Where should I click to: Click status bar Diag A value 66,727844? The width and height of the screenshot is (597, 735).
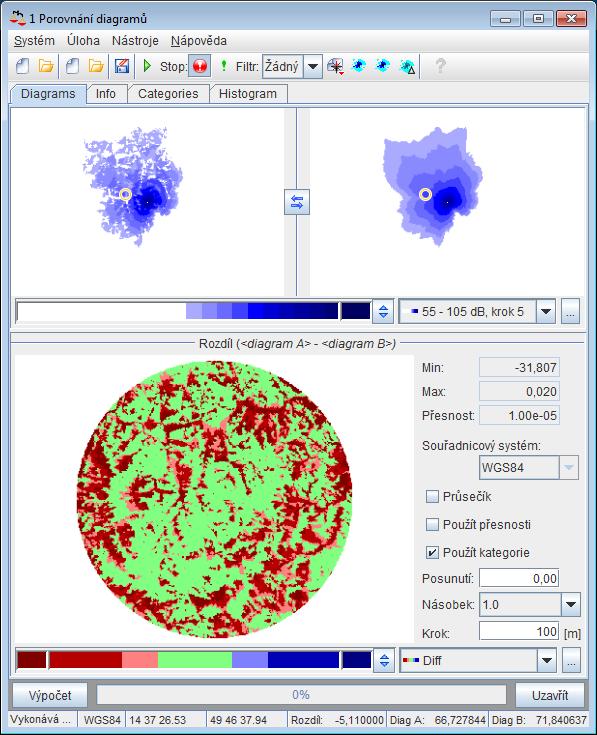click(x=460, y=720)
